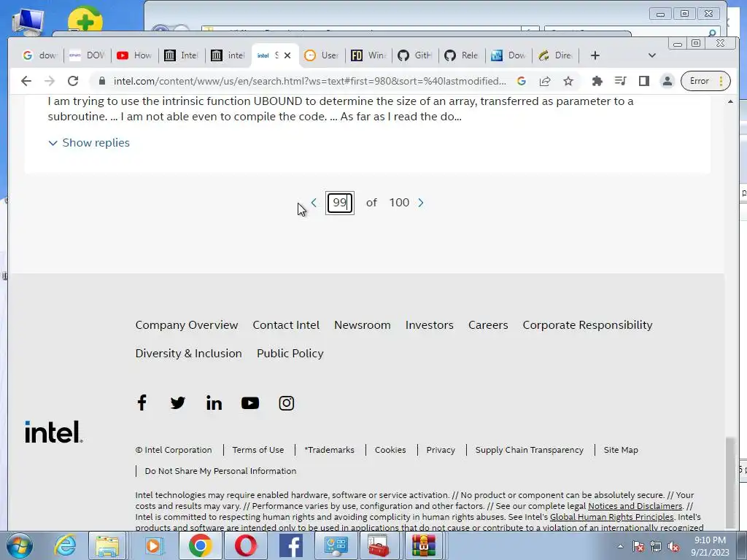
Task: Open the Windows Start button
Action: pyautogui.click(x=19, y=545)
